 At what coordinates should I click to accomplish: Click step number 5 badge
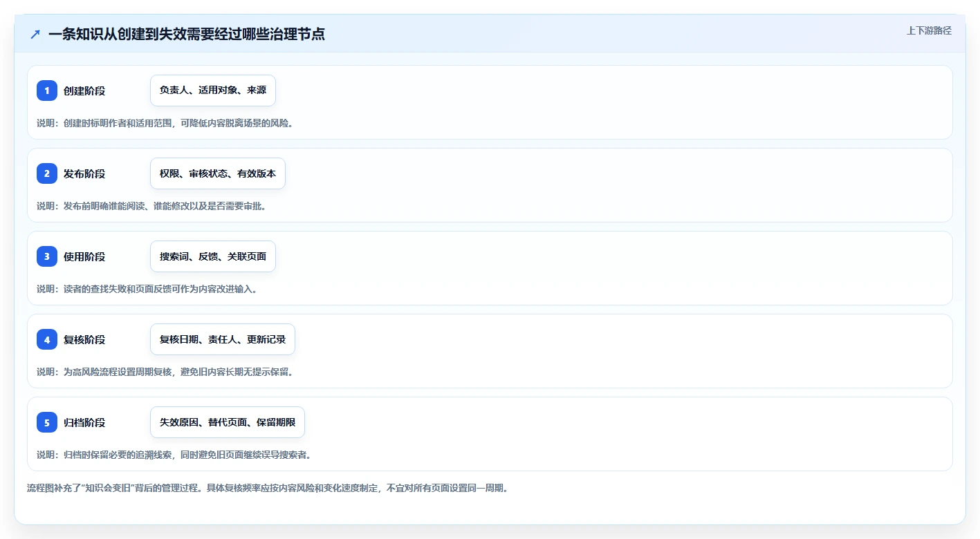point(47,422)
